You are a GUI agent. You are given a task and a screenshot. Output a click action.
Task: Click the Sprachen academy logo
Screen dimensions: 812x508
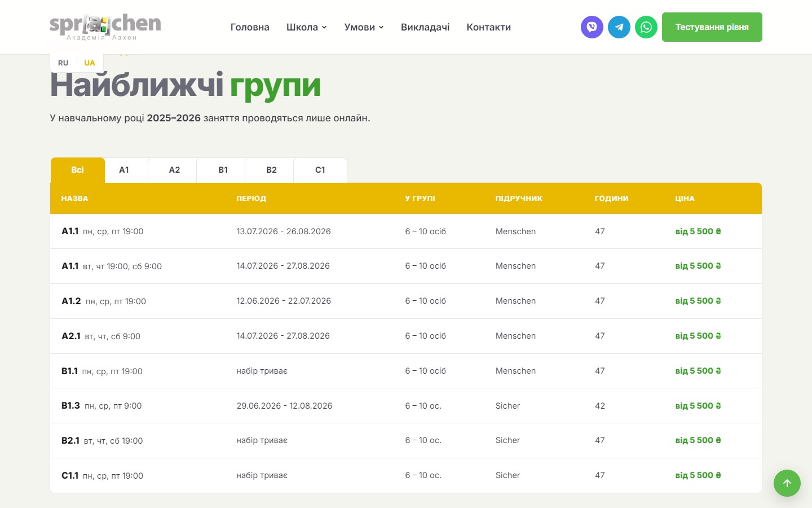pyautogui.click(x=105, y=27)
